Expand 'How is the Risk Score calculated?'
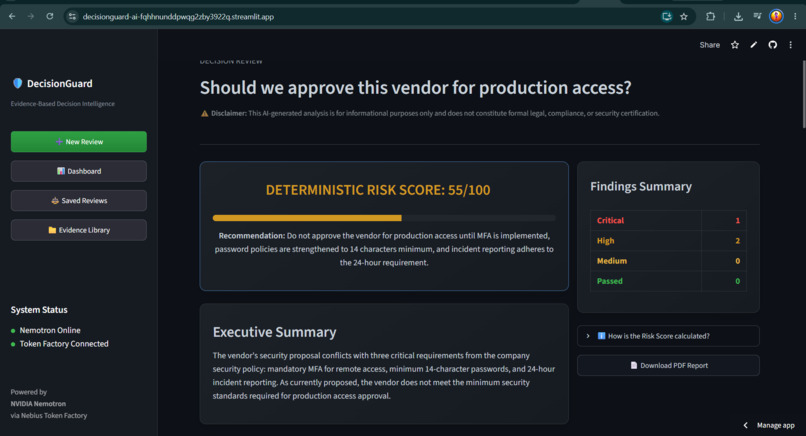The image size is (806, 436). (x=668, y=336)
